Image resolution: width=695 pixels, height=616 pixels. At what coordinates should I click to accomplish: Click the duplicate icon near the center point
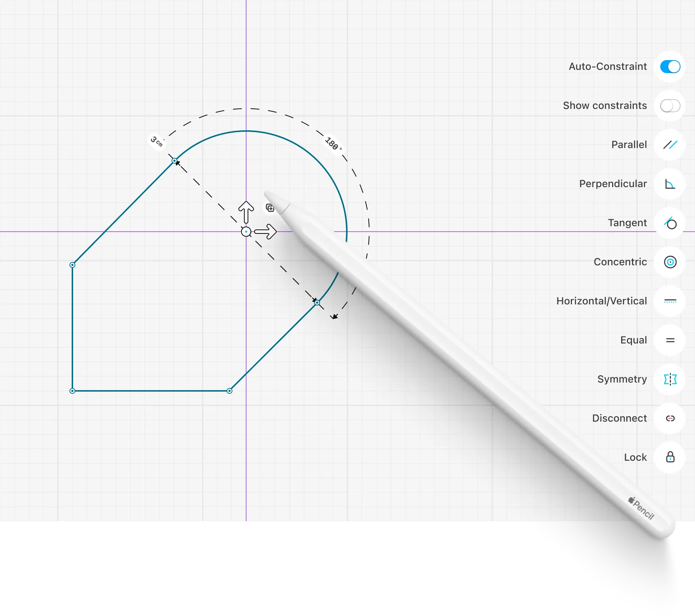pos(270,208)
